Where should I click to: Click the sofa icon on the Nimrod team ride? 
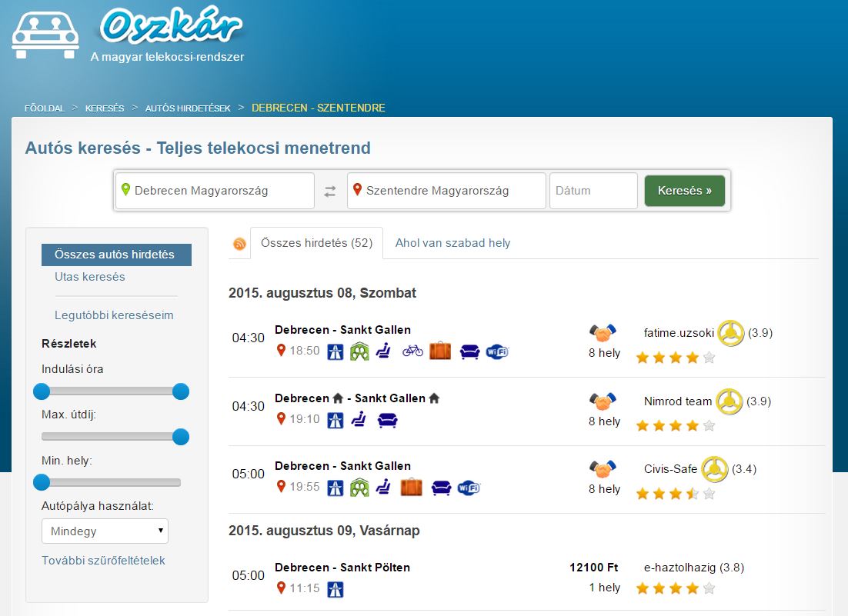click(387, 420)
